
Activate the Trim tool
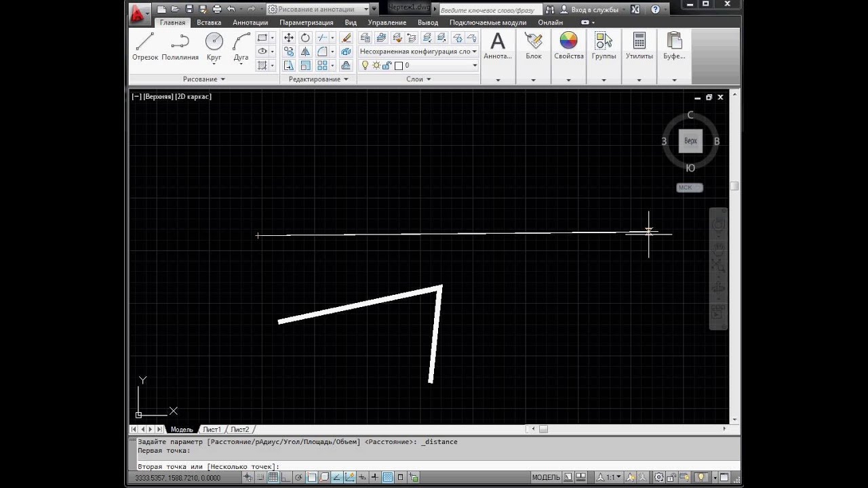point(322,38)
